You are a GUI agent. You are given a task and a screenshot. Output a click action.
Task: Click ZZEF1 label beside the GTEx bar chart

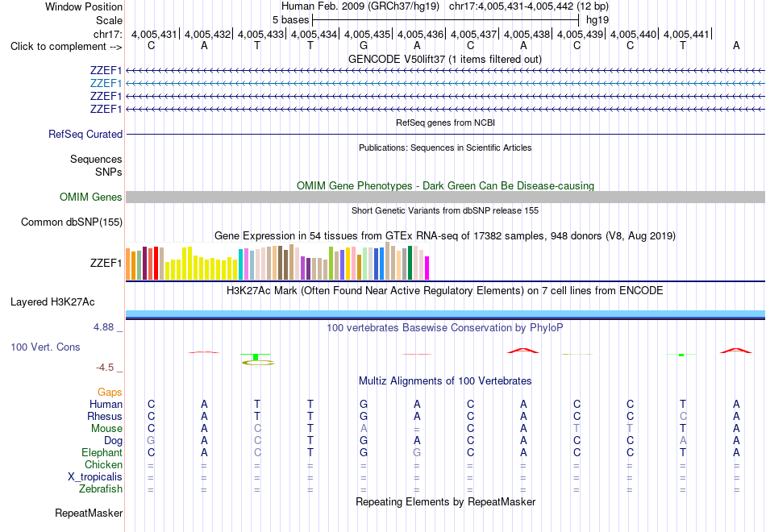click(106, 263)
